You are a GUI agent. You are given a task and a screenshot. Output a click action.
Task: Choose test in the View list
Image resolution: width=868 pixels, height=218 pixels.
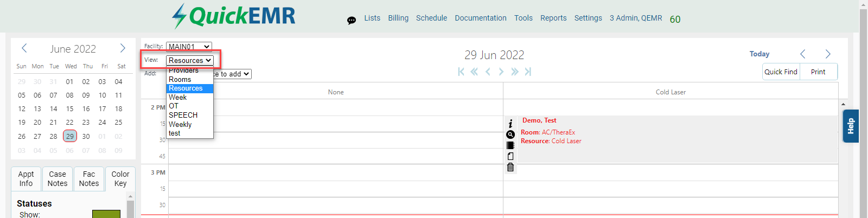coord(190,133)
